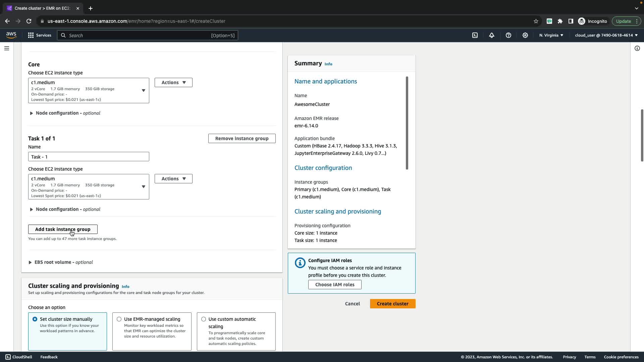Click the Task name input field

click(89, 157)
